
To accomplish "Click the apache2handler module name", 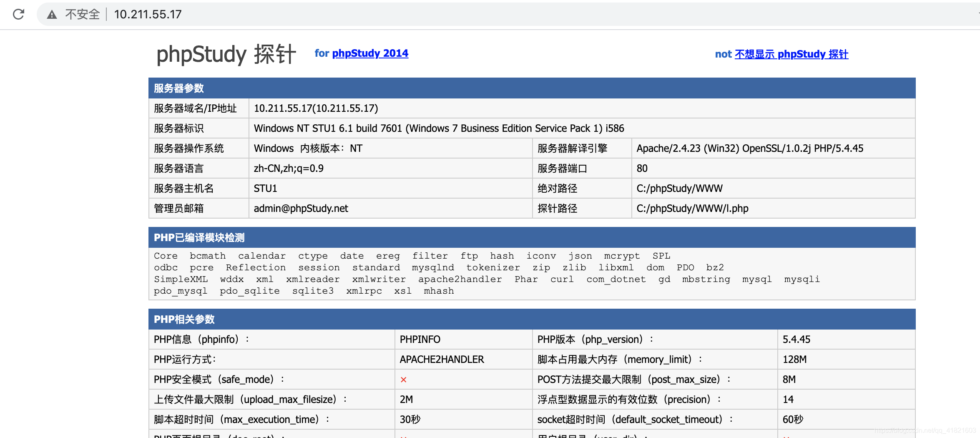I will pyautogui.click(x=460, y=279).
